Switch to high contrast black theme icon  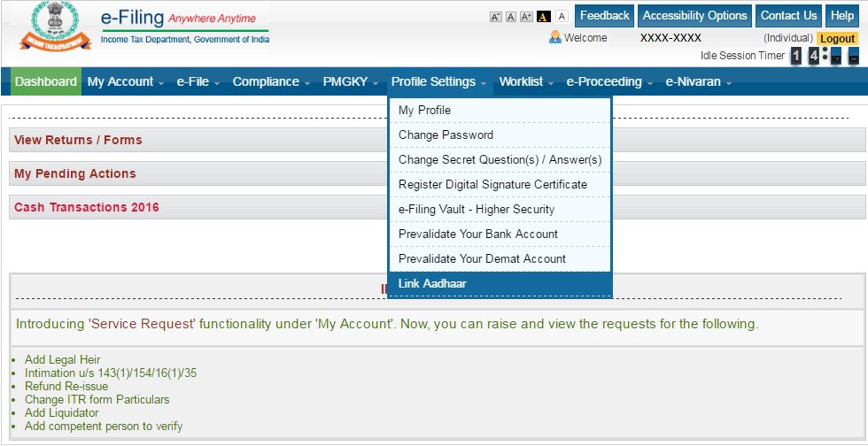[x=544, y=18]
